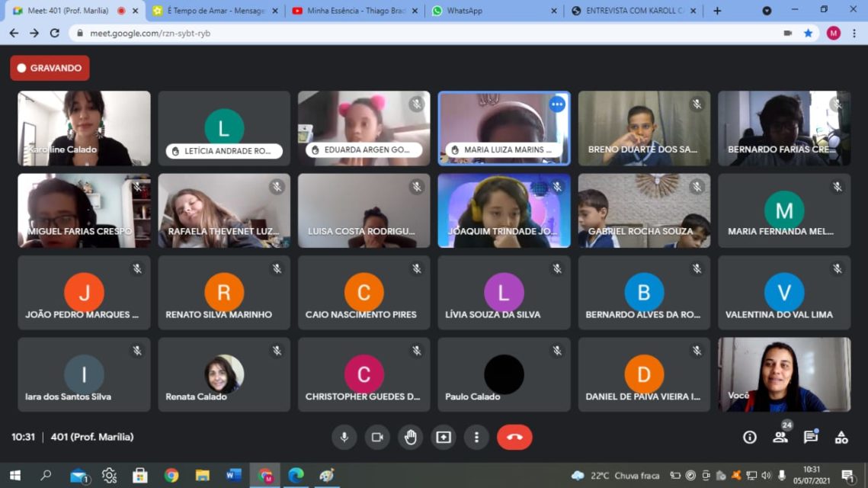Select Joaquim Trindade video tile

(x=504, y=210)
